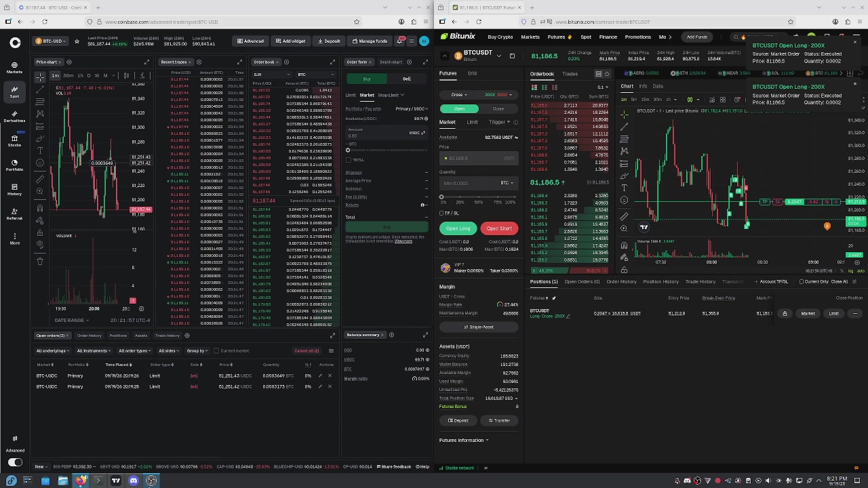Image resolution: width=868 pixels, height=488 pixels.
Task: Edit the first BTC-USDC open order
Action: click(320, 375)
